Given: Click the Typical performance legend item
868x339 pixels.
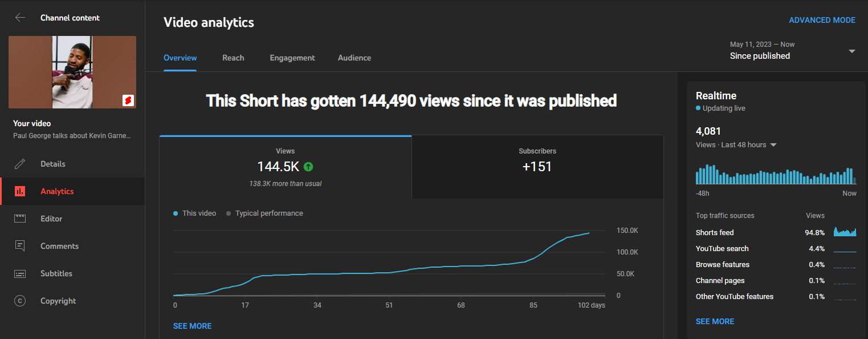Looking at the screenshot, I should click(x=264, y=213).
